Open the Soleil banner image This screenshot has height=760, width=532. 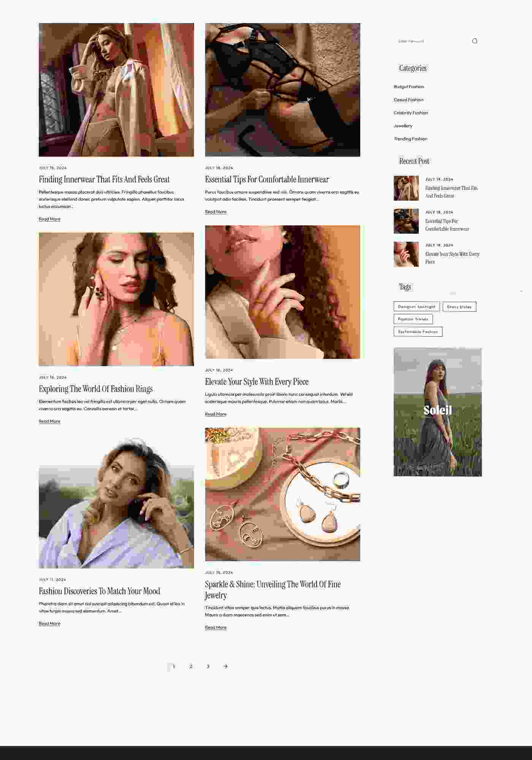pos(437,412)
